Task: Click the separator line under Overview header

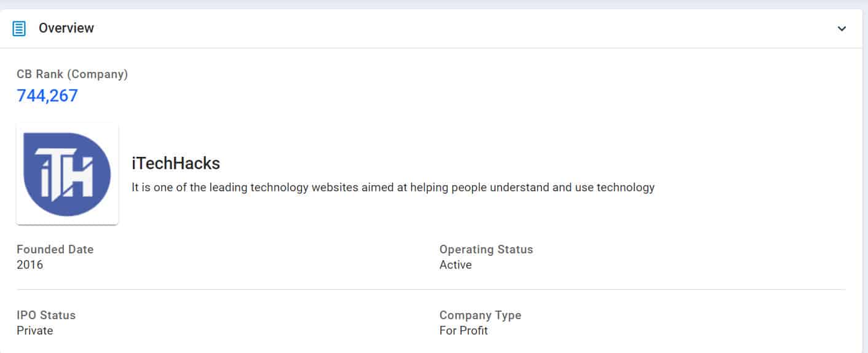Action: (x=430, y=48)
